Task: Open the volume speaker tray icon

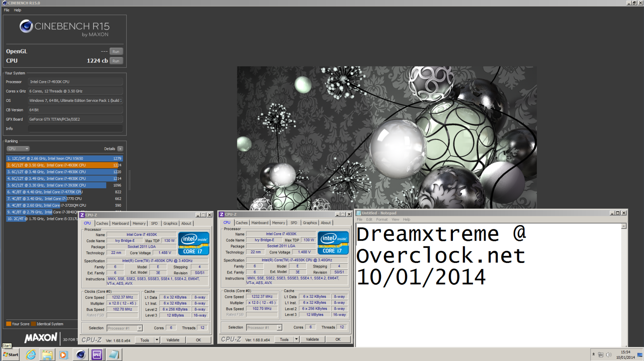Action: tap(609, 355)
